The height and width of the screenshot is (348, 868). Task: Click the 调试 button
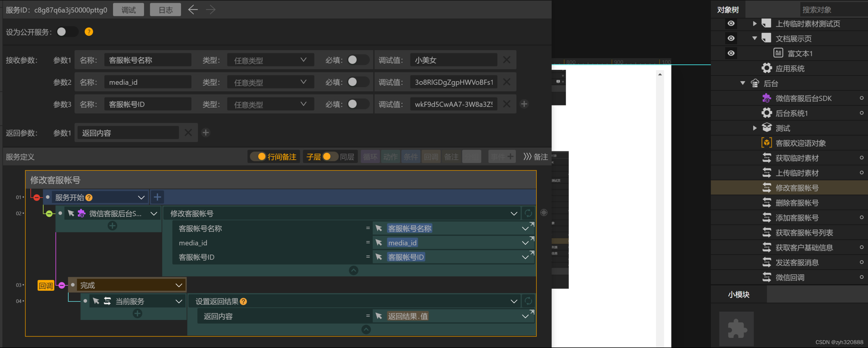pos(128,10)
